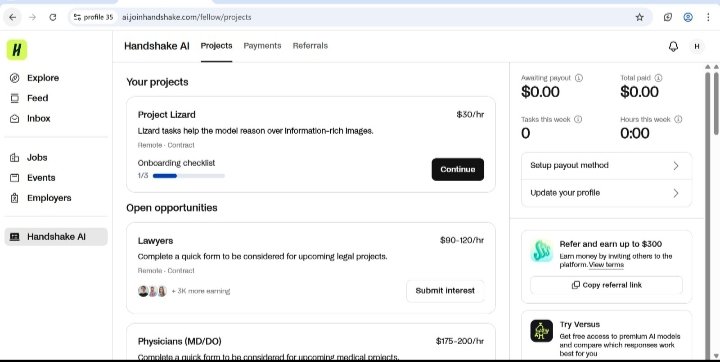The width and height of the screenshot is (720, 362).
Task: Show info for Tasks this week
Action: pyautogui.click(x=578, y=119)
